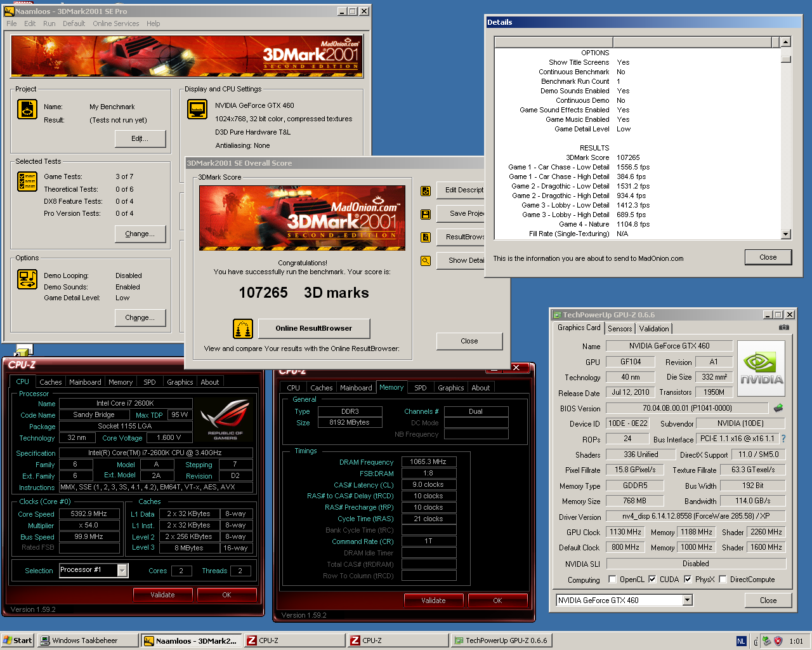This screenshot has width=812, height=650.
Task: Click the DRAM Frequency value 1065.3 MHz
Action: 428,462
